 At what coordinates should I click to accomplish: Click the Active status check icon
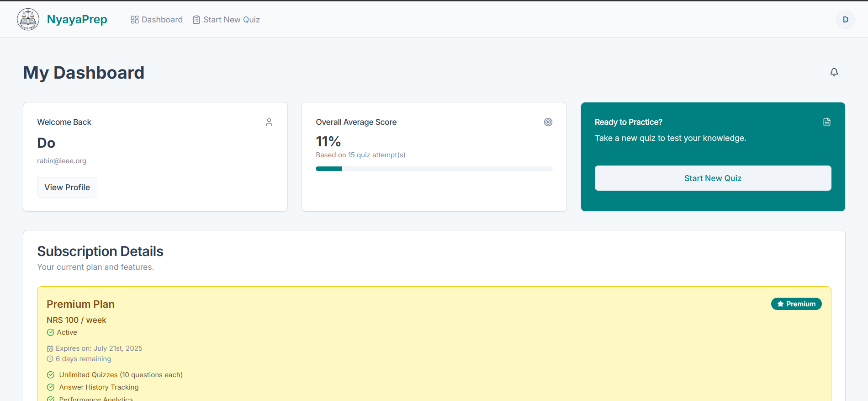coord(51,332)
